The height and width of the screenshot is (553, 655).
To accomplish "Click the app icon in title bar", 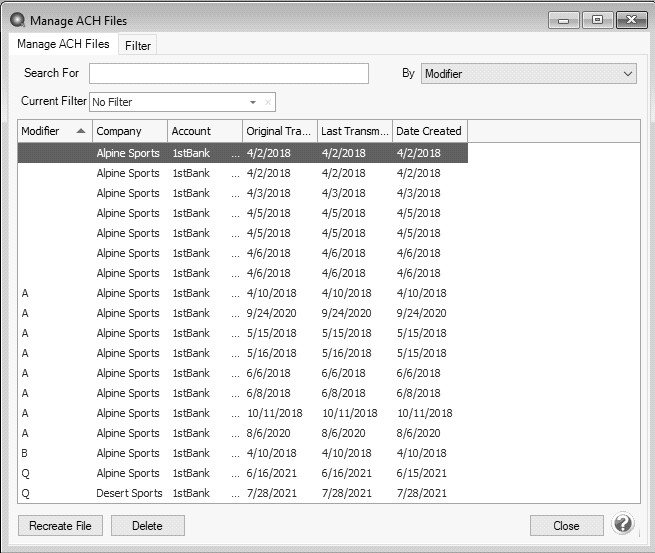I will pyautogui.click(x=16, y=20).
